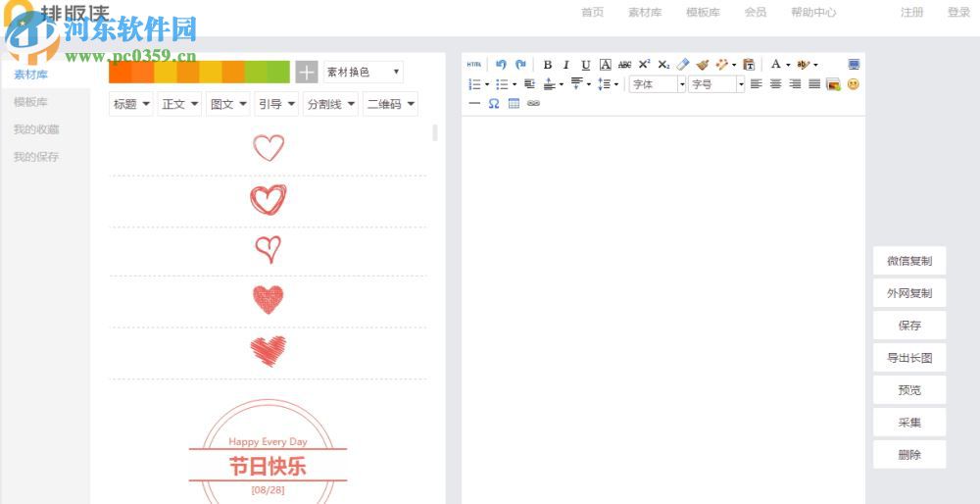Expand the 正文 category dropdown
Viewport: 980px width, 504px height.
(179, 104)
